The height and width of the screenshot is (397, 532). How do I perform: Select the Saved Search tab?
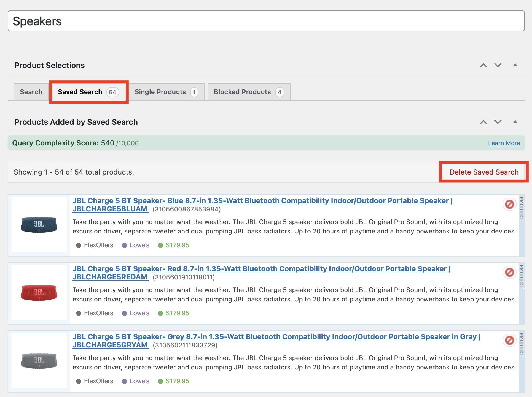(x=89, y=92)
